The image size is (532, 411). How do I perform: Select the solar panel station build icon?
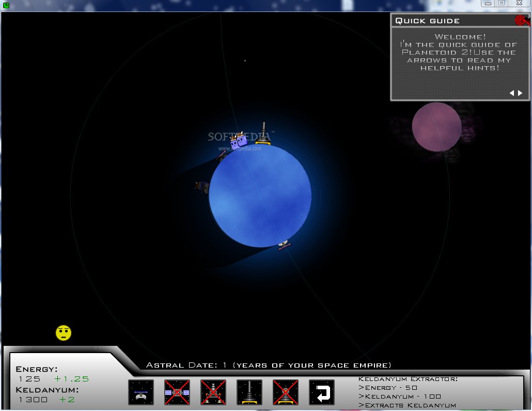tap(141, 392)
